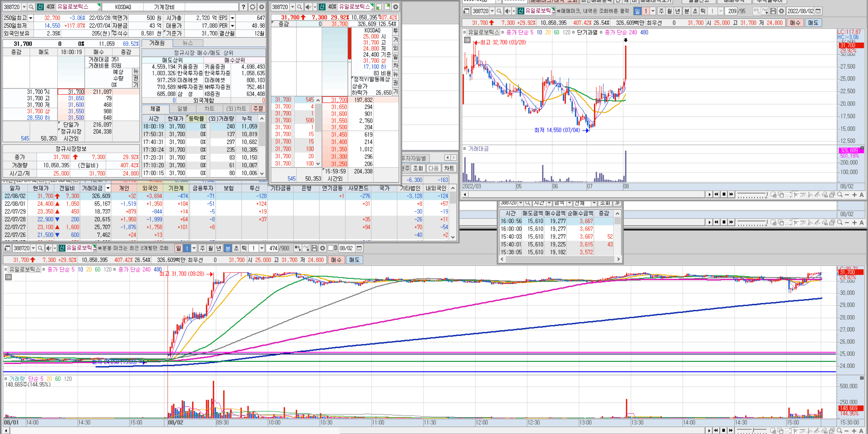Open settings gear in daily chart toolbar
This screenshot has width=868, height=434.
[x=782, y=11]
